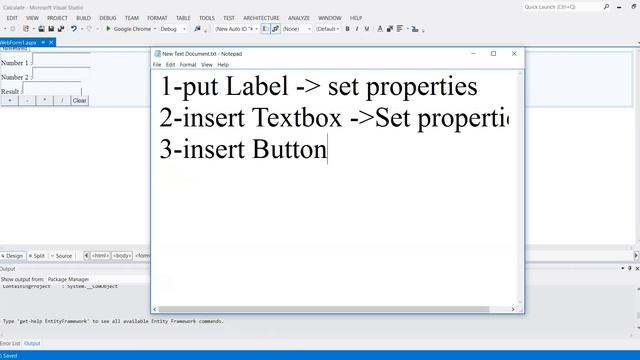The height and width of the screenshot is (360, 640).
Task: Toggle Bold formatting in Visual Studio toolbar
Action: click(x=347, y=29)
